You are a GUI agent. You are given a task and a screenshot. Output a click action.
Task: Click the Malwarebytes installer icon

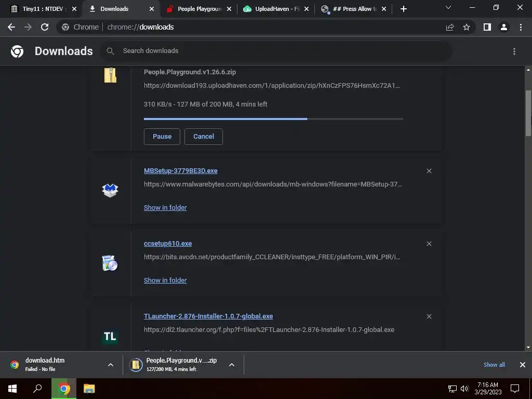tap(110, 190)
